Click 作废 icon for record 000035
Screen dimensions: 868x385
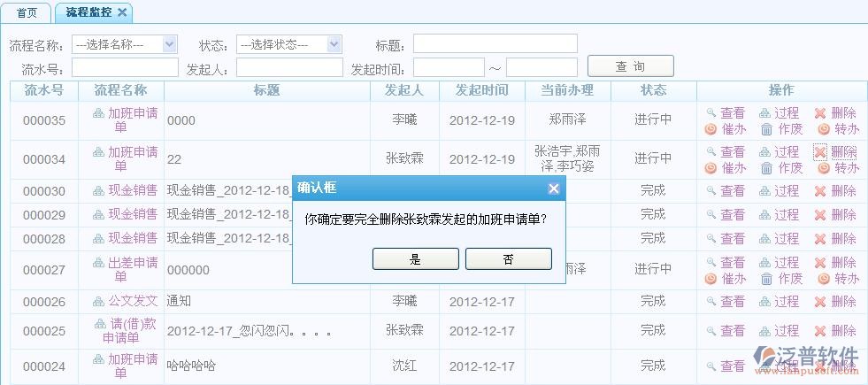pos(764,129)
